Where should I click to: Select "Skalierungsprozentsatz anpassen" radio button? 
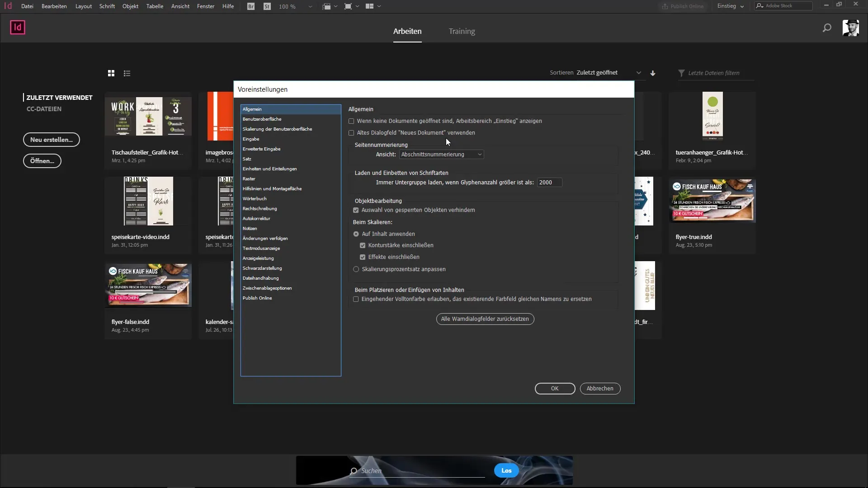click(356, 269)
